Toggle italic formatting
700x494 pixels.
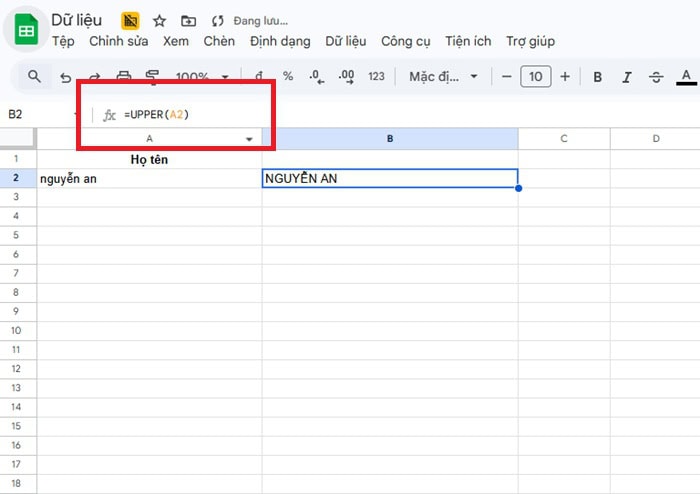point(627,77)
